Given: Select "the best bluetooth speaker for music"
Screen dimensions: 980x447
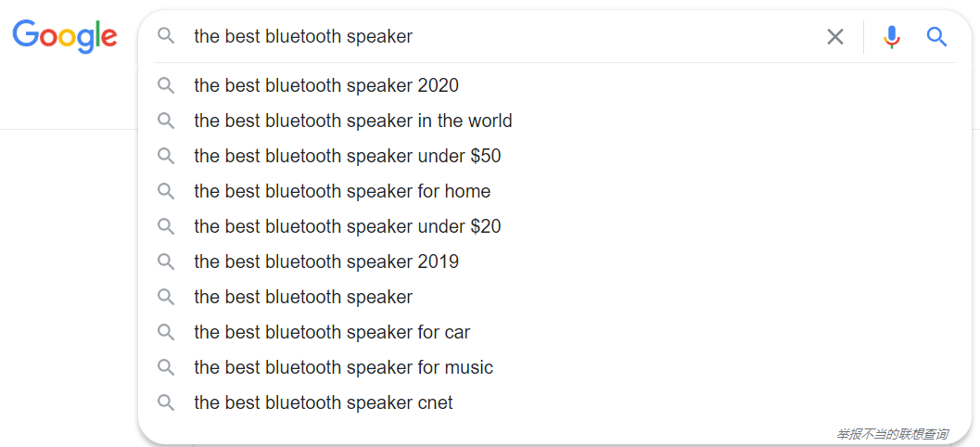Looking at the screenshot, I should (x=554, y=367).
